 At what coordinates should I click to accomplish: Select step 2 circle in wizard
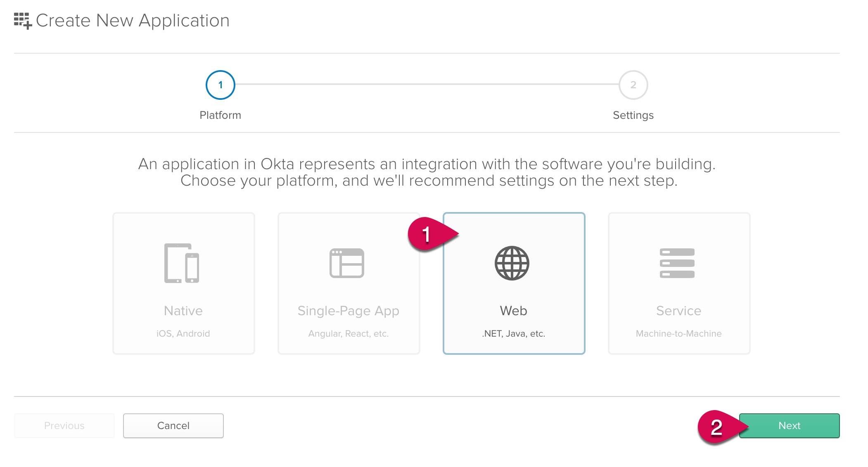tap(633, 85)
